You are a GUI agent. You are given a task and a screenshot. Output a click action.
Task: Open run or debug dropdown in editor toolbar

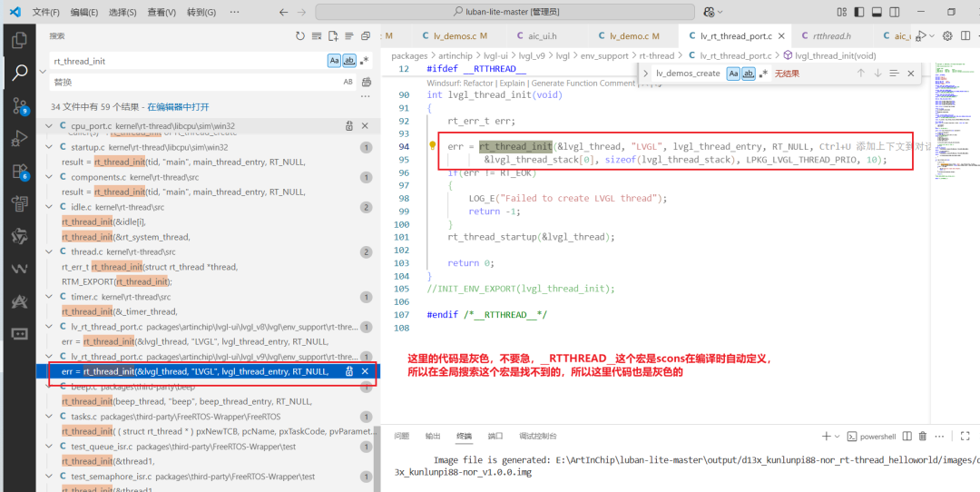(x=933, y=35)
